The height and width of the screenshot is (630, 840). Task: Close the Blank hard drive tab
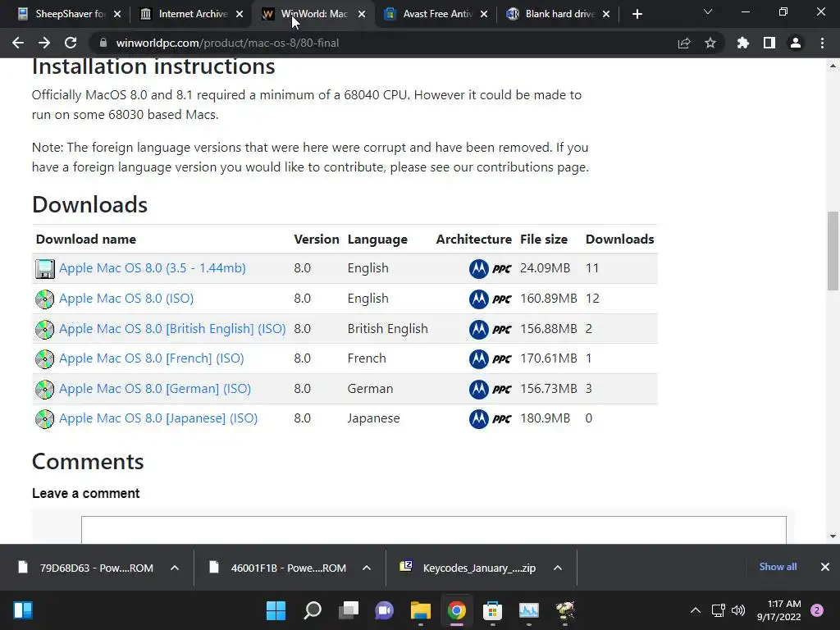point(606,14)
